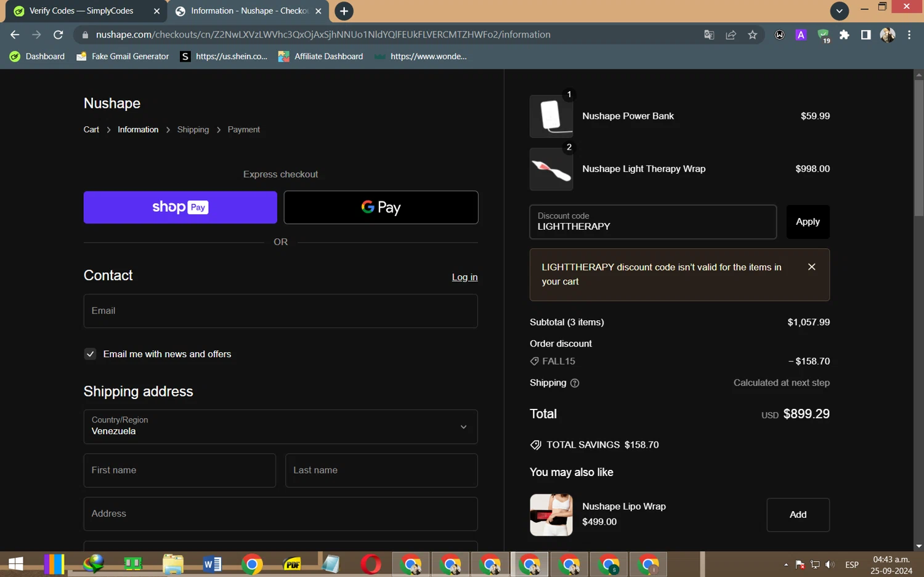This screenshot has height=577, width=924.
Task: Click the Nushape Light Therapy Wrap thumbnail
Action: (x=551, y=169)
